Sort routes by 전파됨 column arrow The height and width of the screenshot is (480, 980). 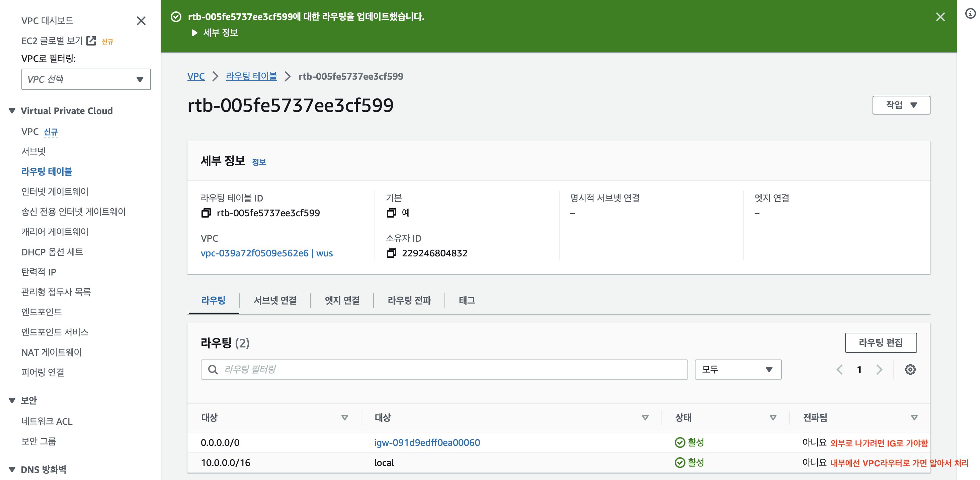[x=914, y=418]
